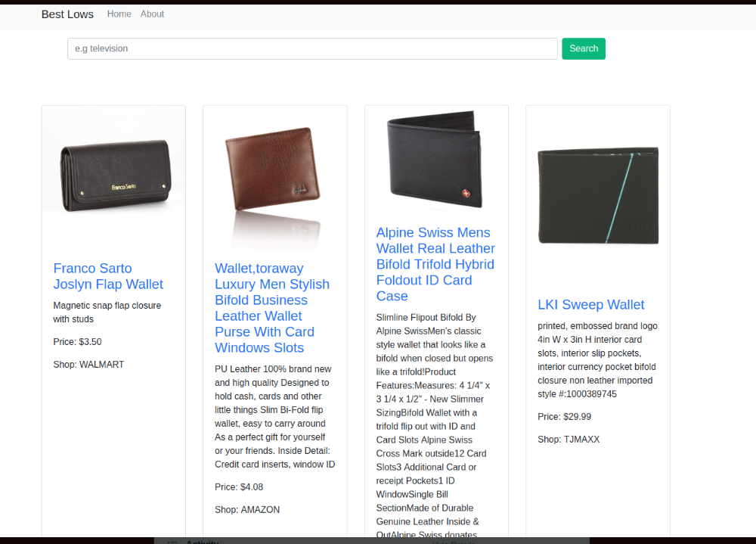Select the brown leather bifold wallet image
Viewport: 756px width, 544px height.
point(275,177)
